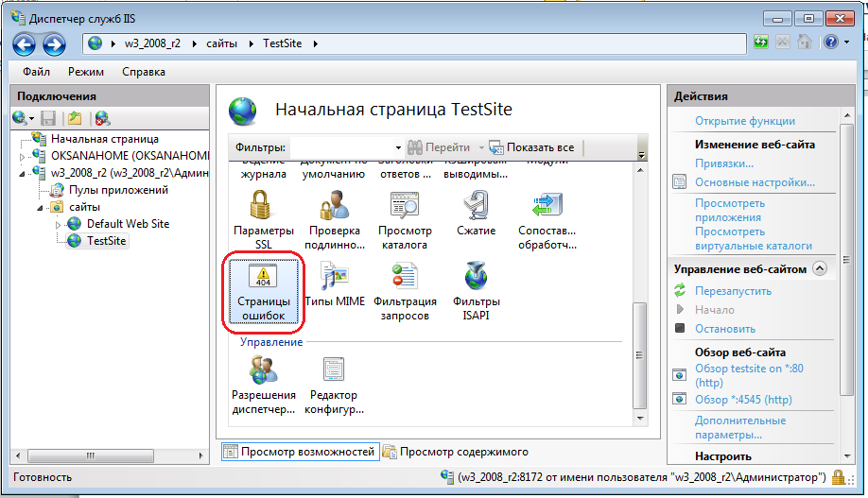Click scroll down arrow of feature list
Screen dimensions: 868x498
(640, 419)
